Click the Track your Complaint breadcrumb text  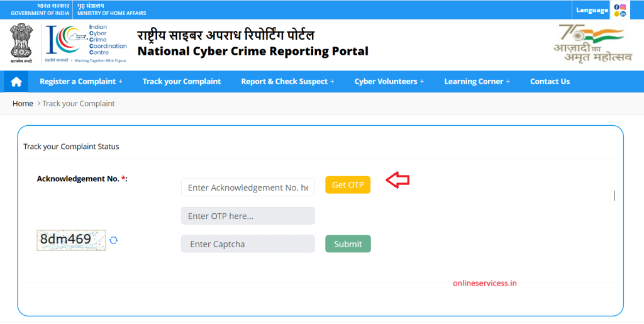[79, 103]
